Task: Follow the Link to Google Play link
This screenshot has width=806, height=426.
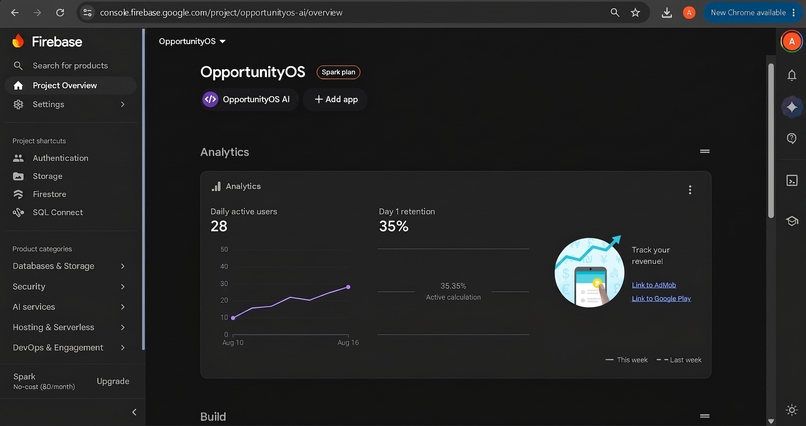Action: tap(662, 299)
